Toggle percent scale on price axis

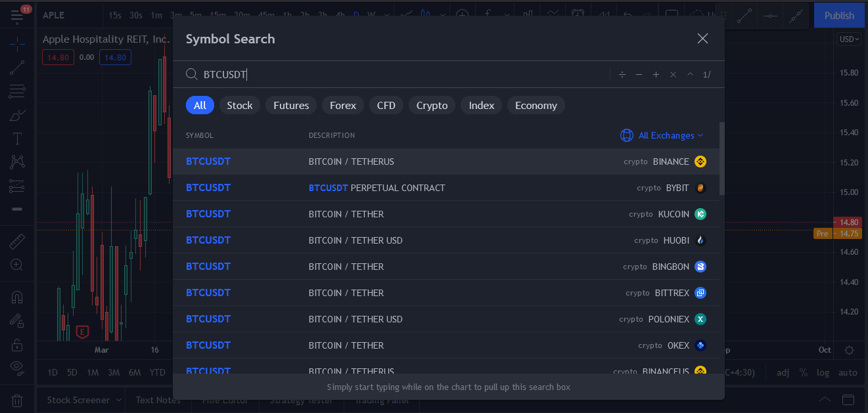coord(804,372)
